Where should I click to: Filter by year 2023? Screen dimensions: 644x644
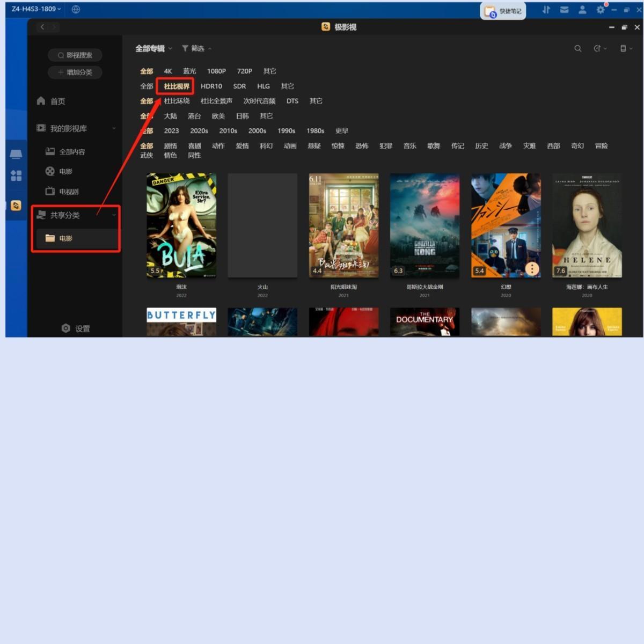pyautogui.click(x=171, y=131)
